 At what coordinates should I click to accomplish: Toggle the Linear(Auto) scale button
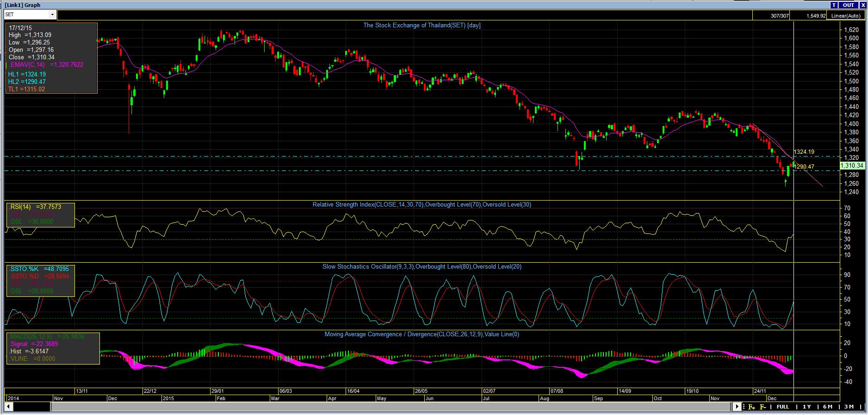pyautogui.click(x=846, y=16)
